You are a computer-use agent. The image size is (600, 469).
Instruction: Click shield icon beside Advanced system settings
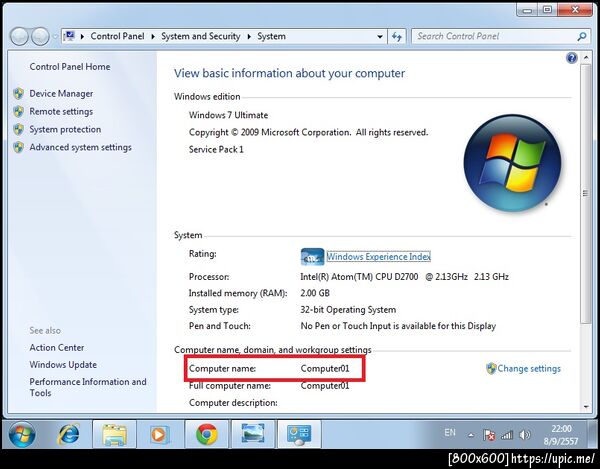(x=18, y=147)
